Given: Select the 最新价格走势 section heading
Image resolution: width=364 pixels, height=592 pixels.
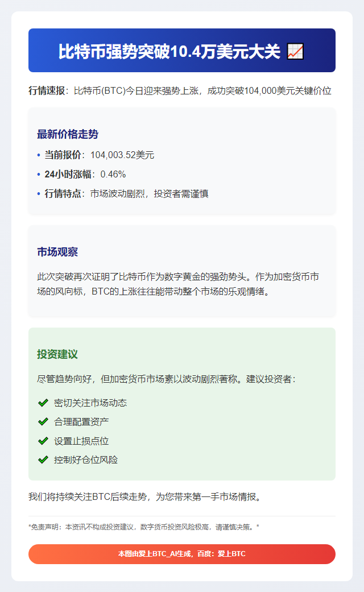Looking at the screenshot, I should pos(68,134).
